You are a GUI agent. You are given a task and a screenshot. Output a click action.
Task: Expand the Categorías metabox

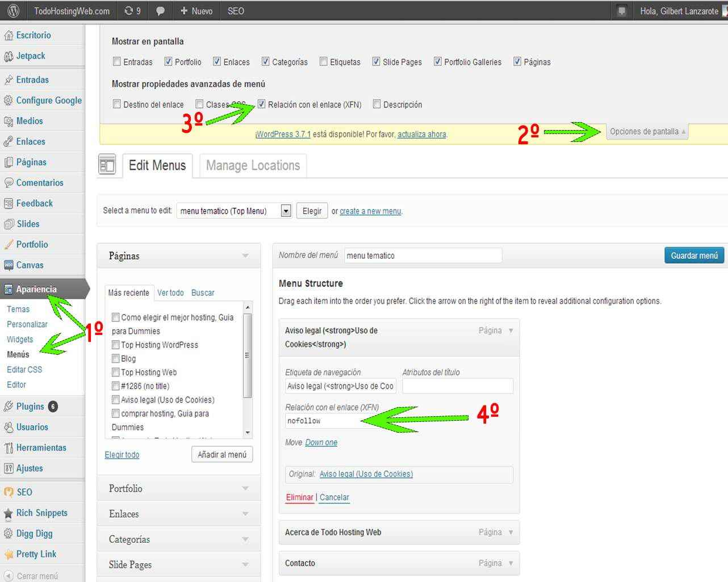(x=179, y=539)
